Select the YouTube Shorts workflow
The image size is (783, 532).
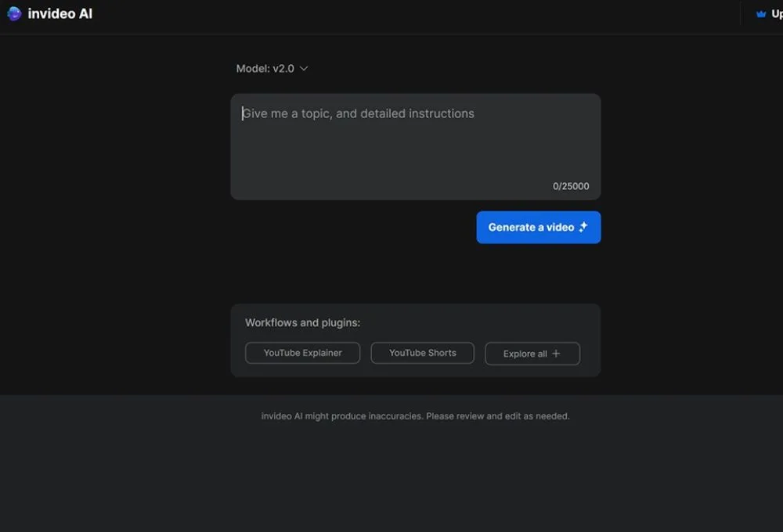point(423,353)
